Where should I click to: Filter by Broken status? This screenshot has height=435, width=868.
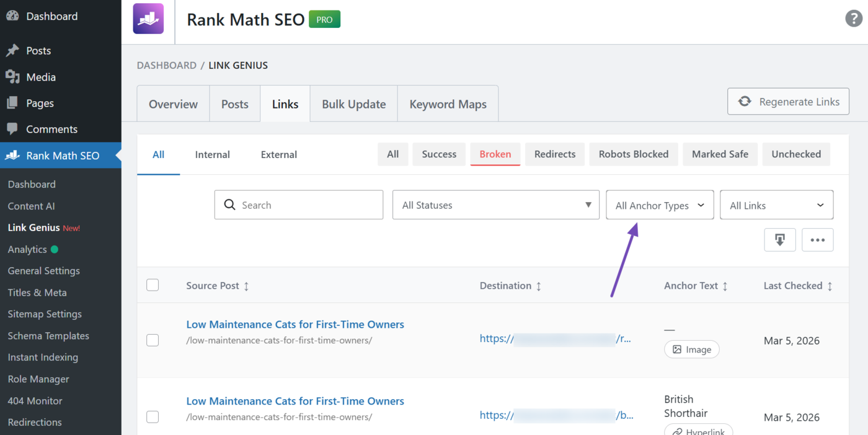click(495, 154)
